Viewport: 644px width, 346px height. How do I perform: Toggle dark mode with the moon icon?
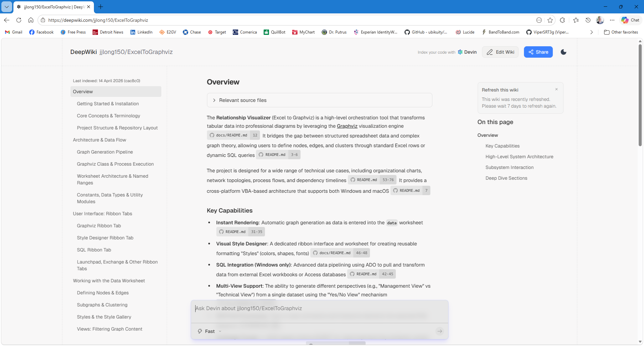click(563, 52)
